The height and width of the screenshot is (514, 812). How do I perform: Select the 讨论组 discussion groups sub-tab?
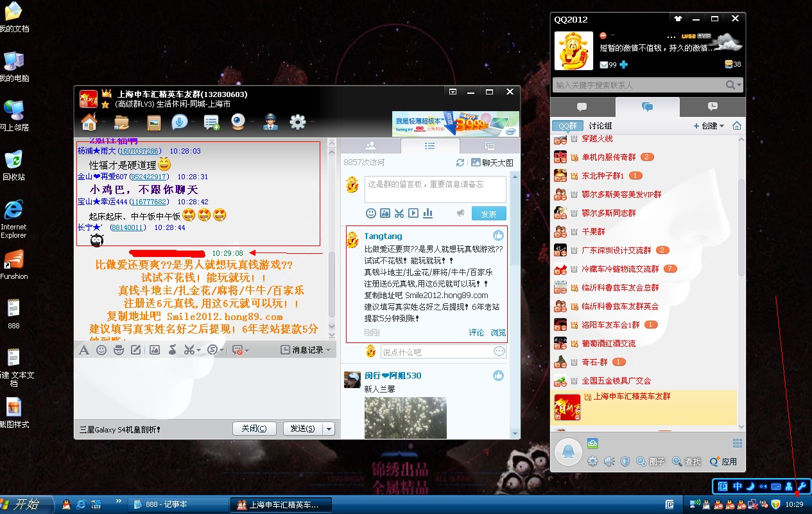coord(600,126)
